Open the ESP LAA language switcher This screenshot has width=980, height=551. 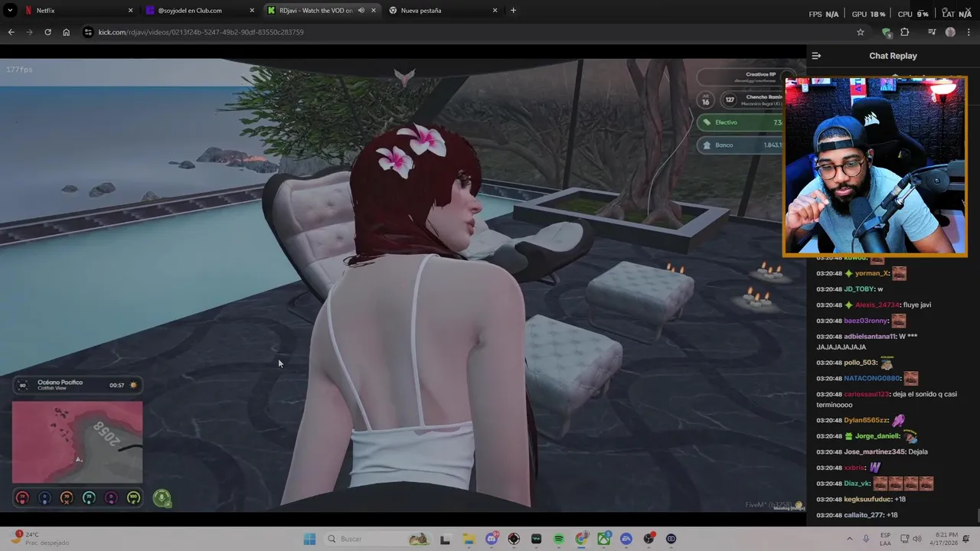coord(886,539)
